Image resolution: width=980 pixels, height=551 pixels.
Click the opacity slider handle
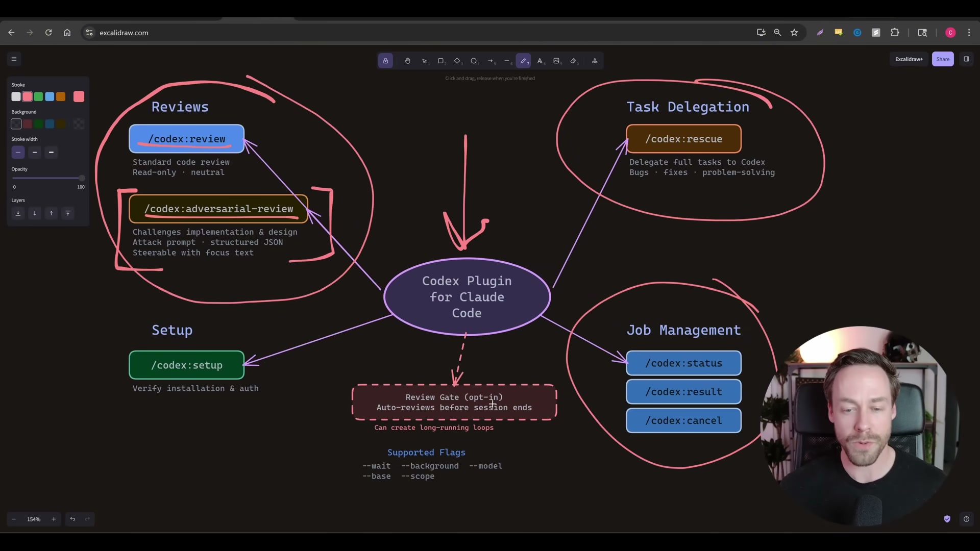tap(82, 178)
